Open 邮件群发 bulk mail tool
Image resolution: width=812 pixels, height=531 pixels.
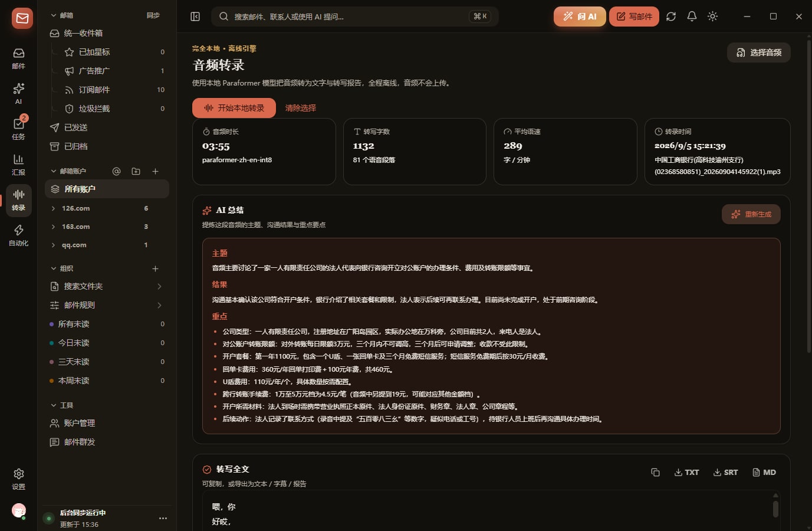pos(107,442)
